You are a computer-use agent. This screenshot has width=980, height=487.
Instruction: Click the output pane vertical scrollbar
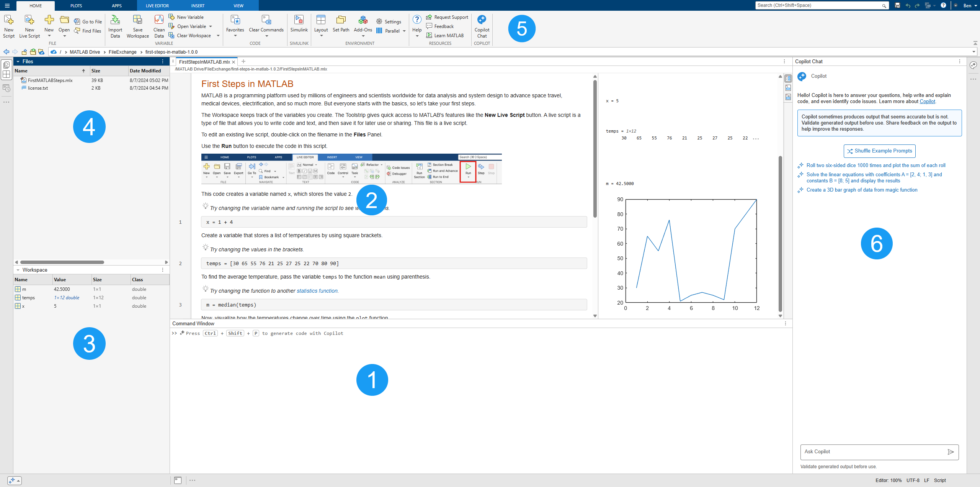point(780,234)
